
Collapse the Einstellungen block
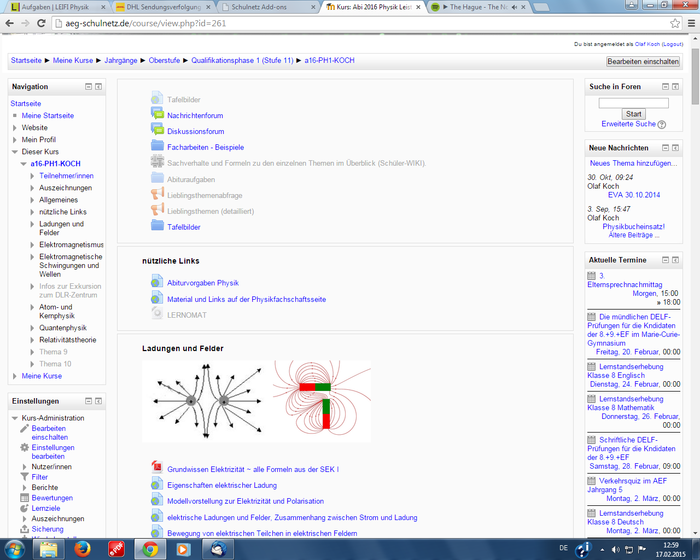[x=88, y=401]
